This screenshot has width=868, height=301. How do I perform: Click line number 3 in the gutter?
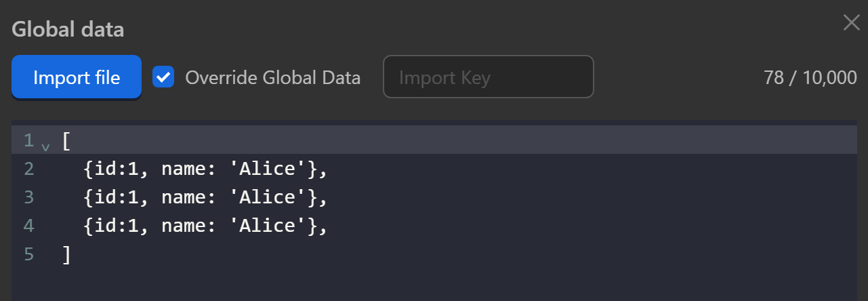coord(28,197)
